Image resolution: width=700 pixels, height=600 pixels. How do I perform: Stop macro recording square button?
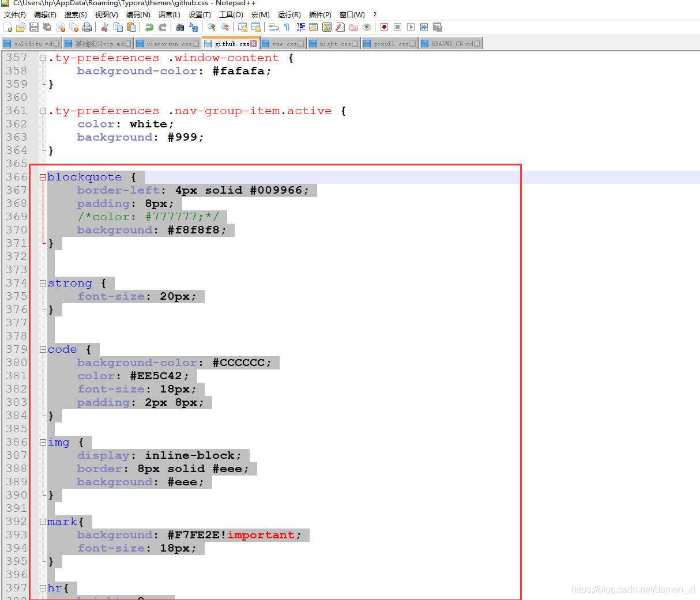pos(398,27)
